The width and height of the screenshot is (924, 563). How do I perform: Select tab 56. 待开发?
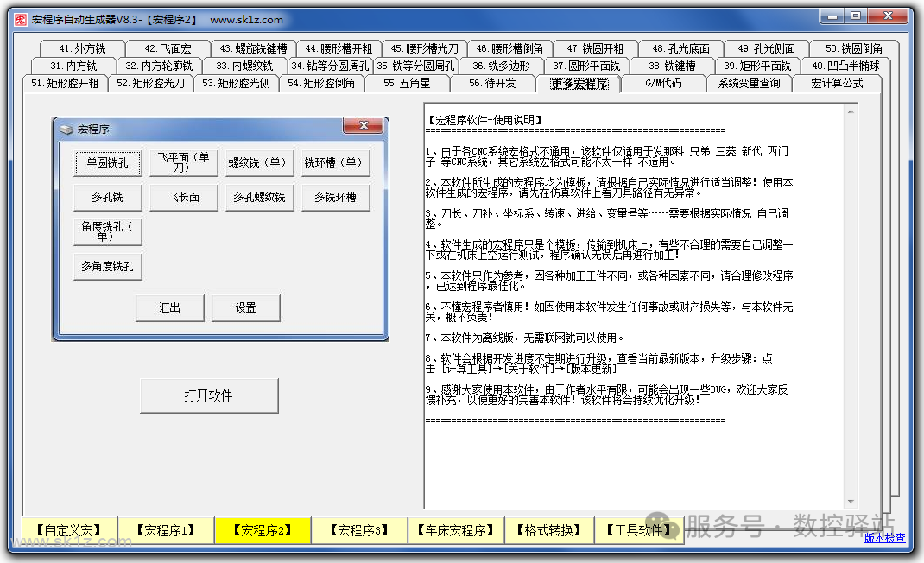point(492,83)
